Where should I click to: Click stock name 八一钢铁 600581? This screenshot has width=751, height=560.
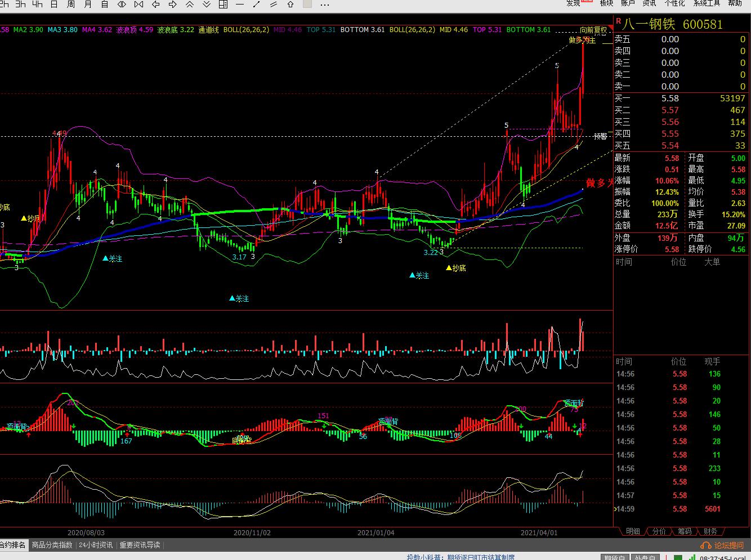pyautogui.click(x=673, y=24)
